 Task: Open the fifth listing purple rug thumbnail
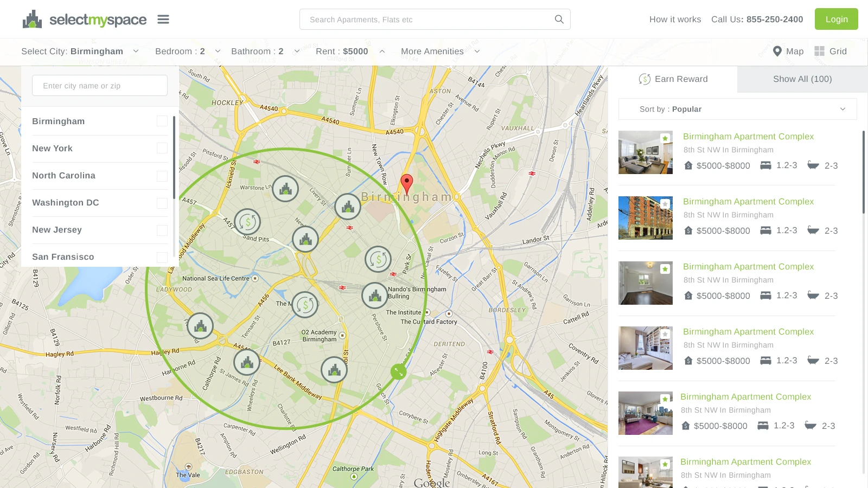(646, 413)
